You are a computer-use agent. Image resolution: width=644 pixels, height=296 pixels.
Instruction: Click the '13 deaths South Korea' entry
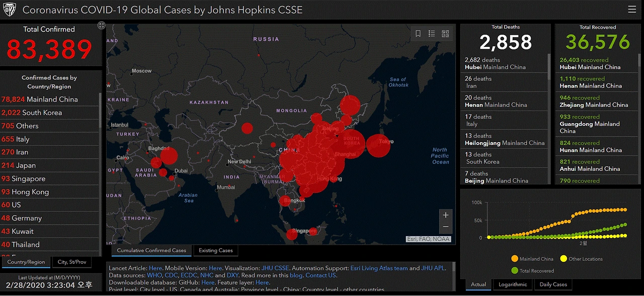(504, 158)
